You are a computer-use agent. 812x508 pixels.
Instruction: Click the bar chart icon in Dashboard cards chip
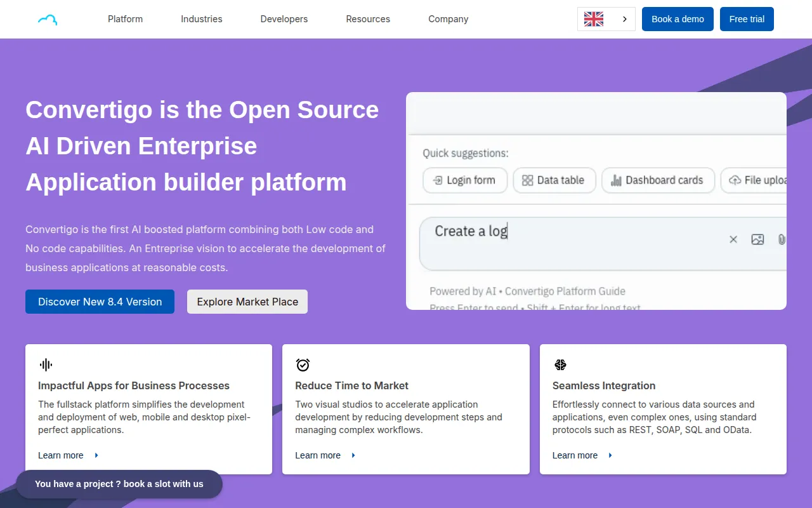[616, 180]
